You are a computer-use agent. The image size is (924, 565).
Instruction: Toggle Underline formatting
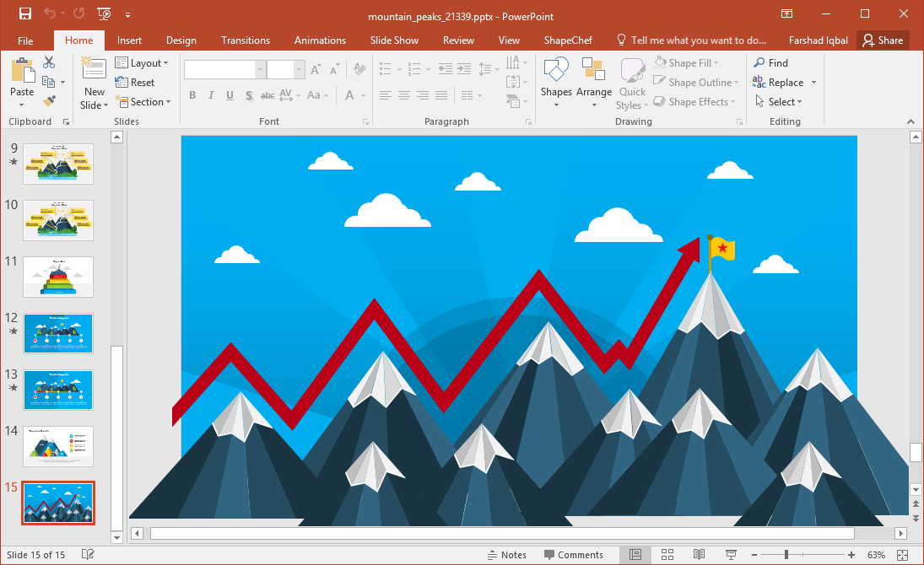pyautogui.click(x=230, y=95)
